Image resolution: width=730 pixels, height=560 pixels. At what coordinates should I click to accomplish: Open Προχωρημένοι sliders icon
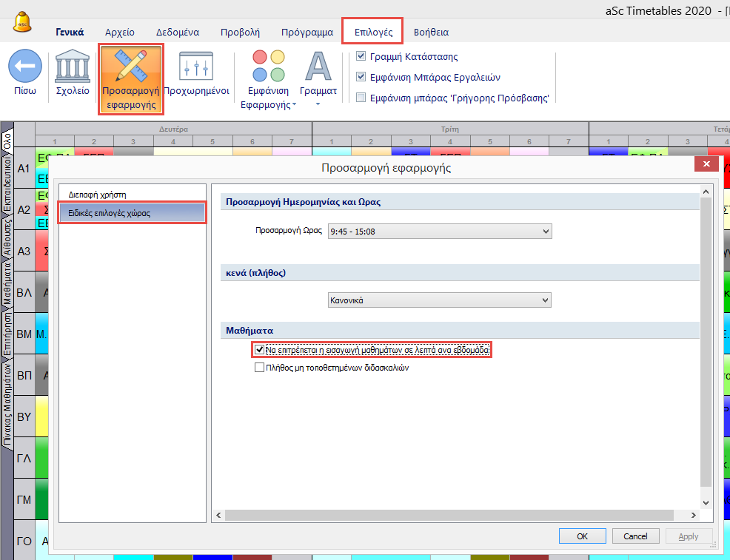tap(196, 67)
